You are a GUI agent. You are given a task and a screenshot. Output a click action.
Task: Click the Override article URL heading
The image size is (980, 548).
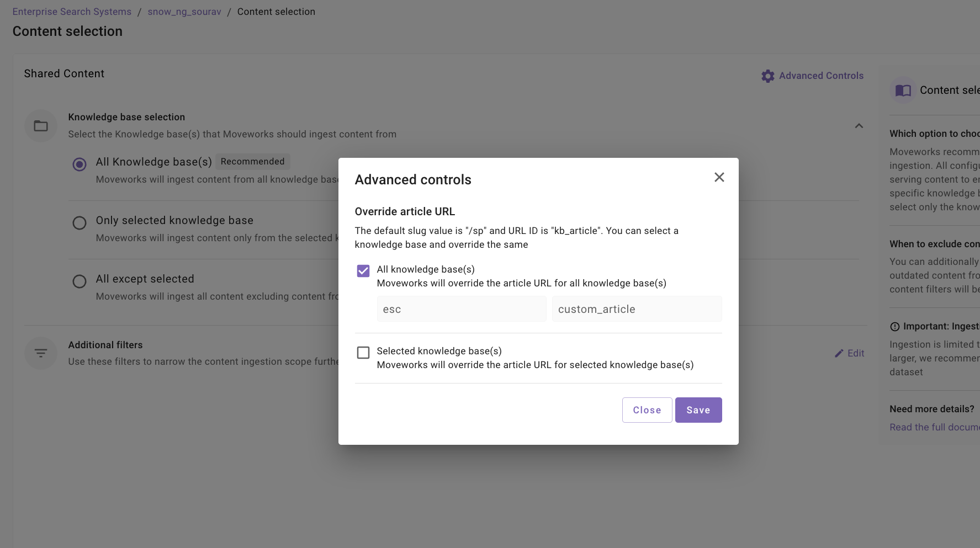pos(405,211)
